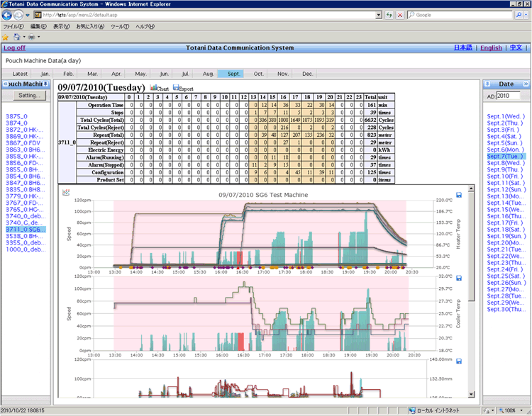
Task: Collapse the Pouch Machine panel left arrows
Action: pos(6,84)
